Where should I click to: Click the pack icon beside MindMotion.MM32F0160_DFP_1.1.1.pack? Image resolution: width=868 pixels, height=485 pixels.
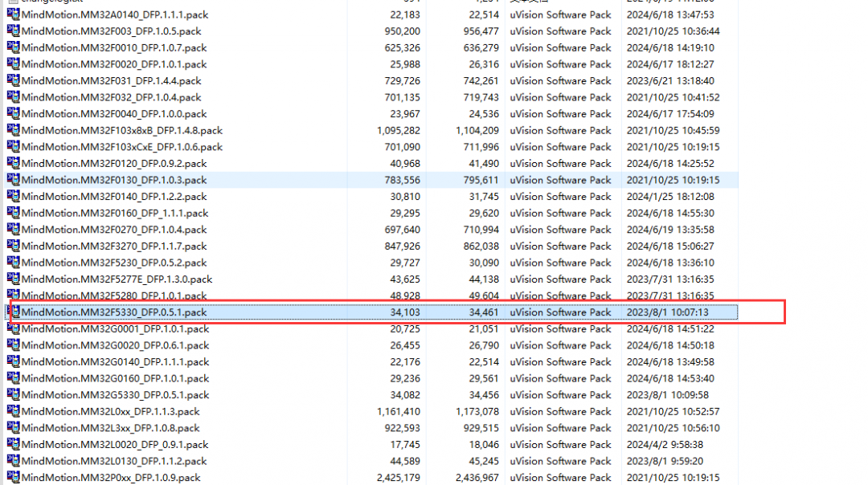coord(14,213)
